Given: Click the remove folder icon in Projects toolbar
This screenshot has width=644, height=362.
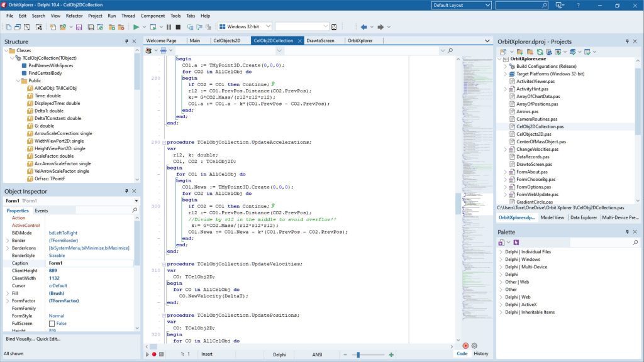Looking at the screenshot, I should pos(530,52).
